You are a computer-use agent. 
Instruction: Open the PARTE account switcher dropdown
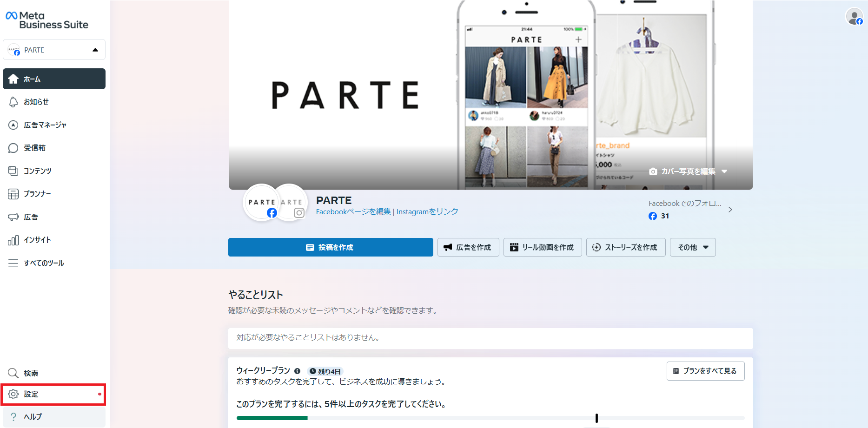point(54,50)
